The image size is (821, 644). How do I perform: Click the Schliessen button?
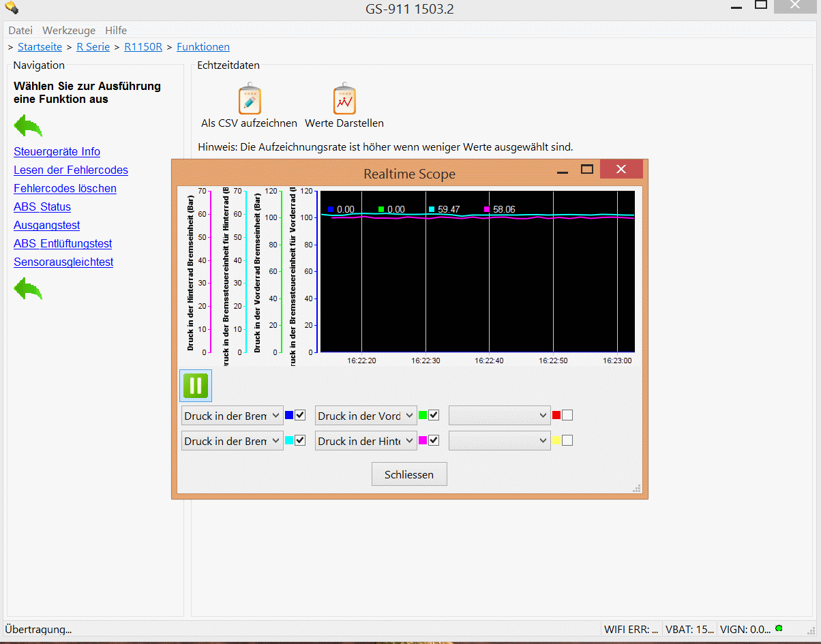409,474
